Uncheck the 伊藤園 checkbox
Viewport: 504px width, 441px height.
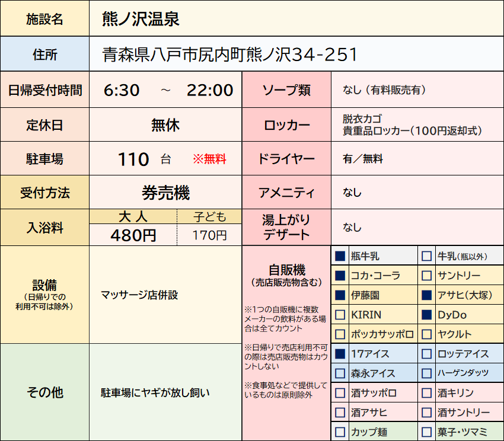point(340,295)
